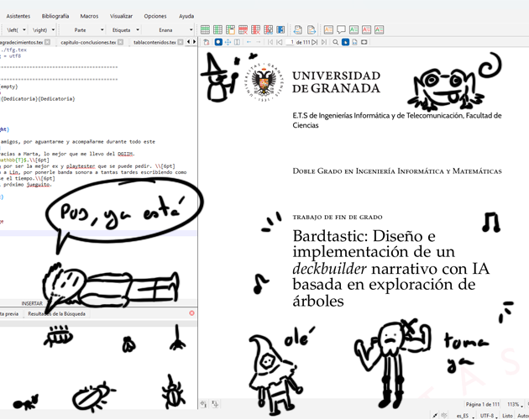Click the 'Listo' status bar text
This screenshot has width=529, height=420.
pyautogui.click(x=507, y=416)
